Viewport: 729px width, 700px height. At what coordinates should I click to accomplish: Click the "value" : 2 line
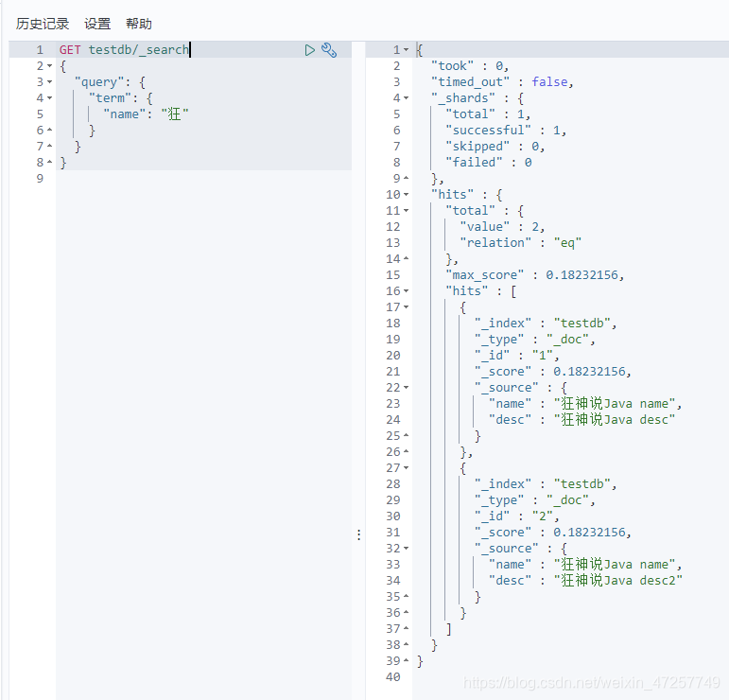pyautogui.click(x=502, y=227)
